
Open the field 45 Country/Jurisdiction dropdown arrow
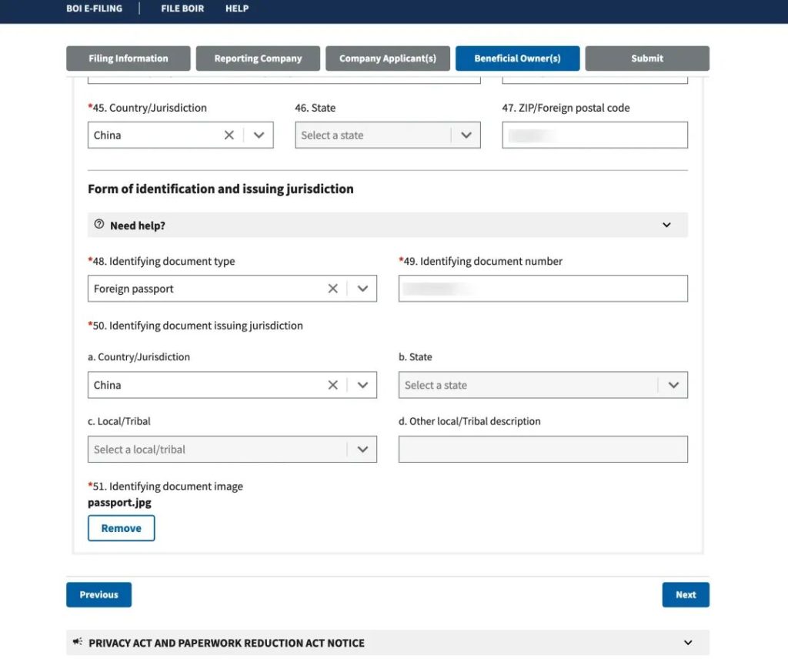(x=259, y=135)
